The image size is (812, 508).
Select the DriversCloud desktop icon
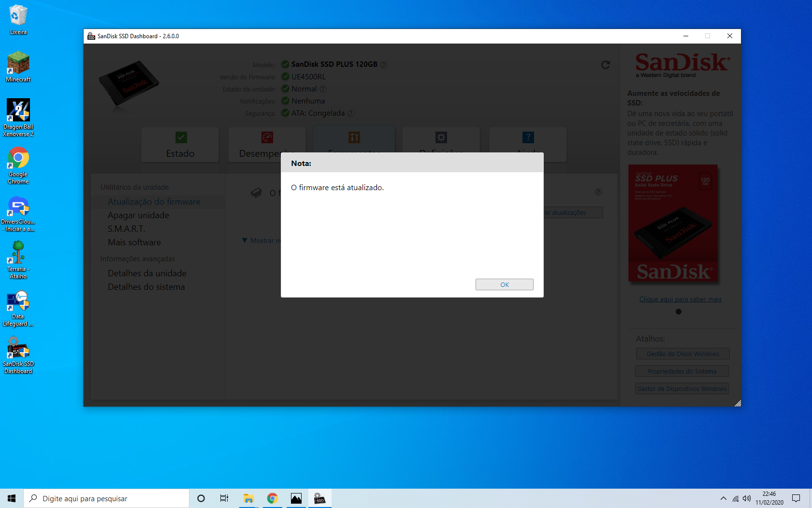pos(18,214)
